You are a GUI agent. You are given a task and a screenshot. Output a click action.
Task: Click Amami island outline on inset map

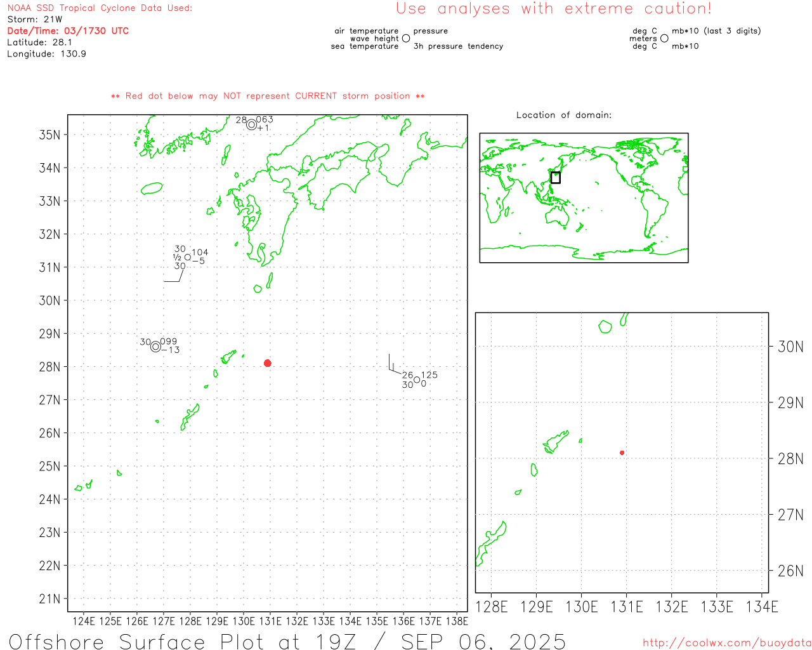pyautogui.click(x=556, y=442)
